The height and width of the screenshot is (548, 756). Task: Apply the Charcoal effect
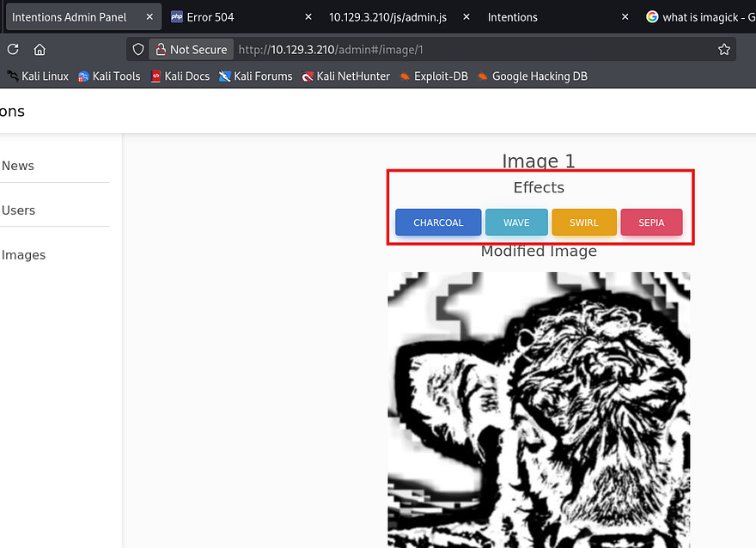[438, 222]
